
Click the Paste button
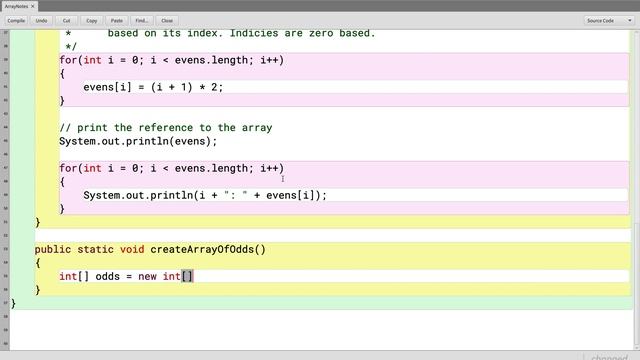117,20
